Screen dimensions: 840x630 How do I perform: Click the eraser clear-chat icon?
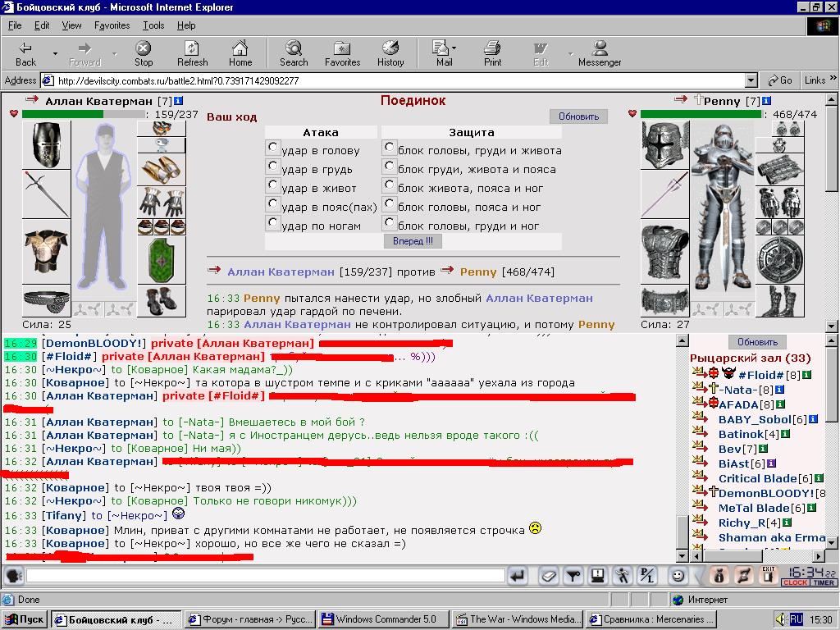[x=549, y=576]
